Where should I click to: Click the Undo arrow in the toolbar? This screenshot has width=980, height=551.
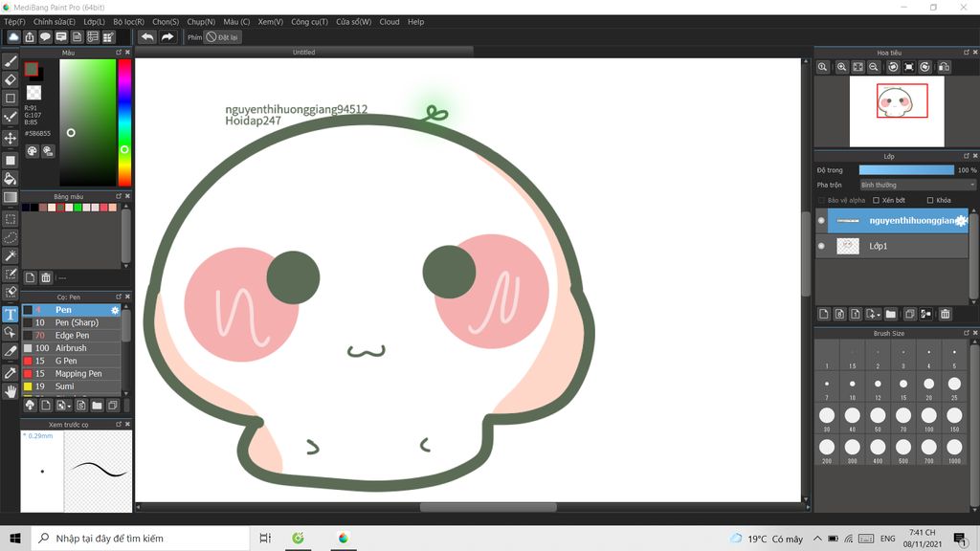(147, 37)
